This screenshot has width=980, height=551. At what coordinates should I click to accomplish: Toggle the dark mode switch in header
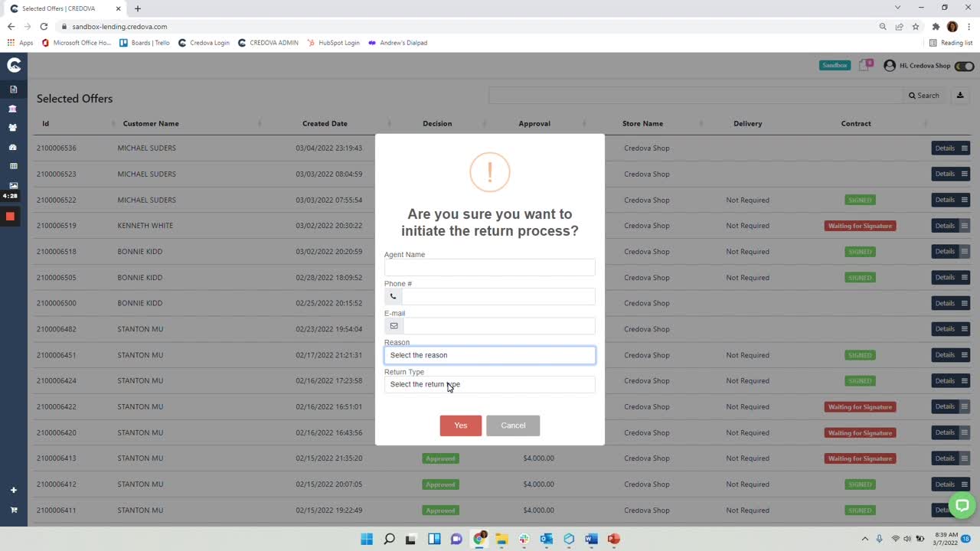tap(965, 66)
